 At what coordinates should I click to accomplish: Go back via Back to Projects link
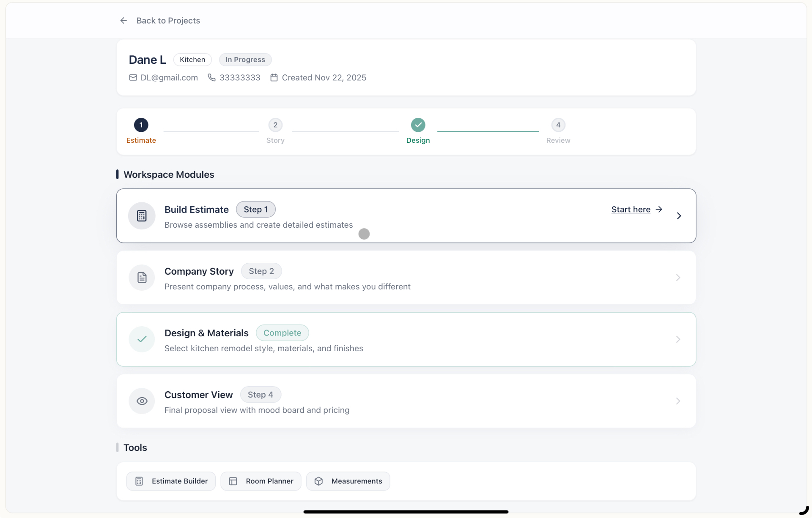(x=168, y=21)
